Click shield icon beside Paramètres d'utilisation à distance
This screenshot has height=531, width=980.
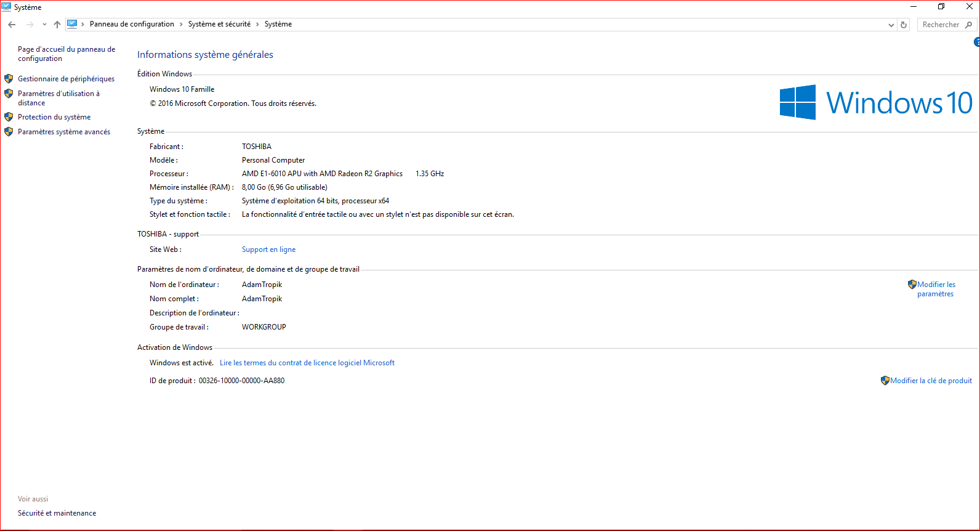pyautogui.click(x=9, y=94)
